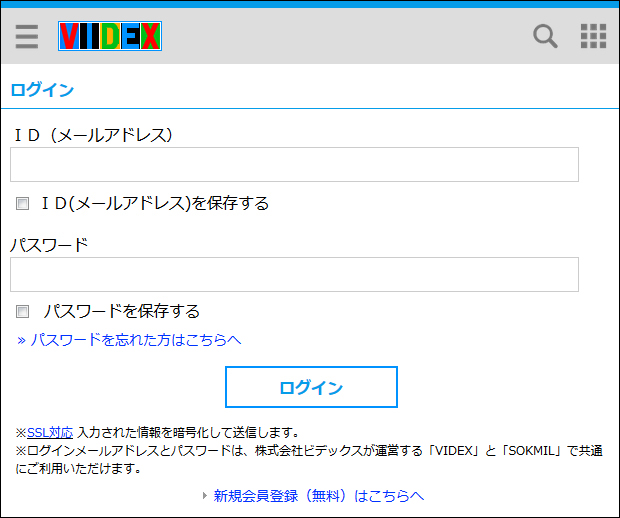Enable the パスワードを保存する checkbox
The height and width of the screenshot is (518, 620).
tap(23, 312)
